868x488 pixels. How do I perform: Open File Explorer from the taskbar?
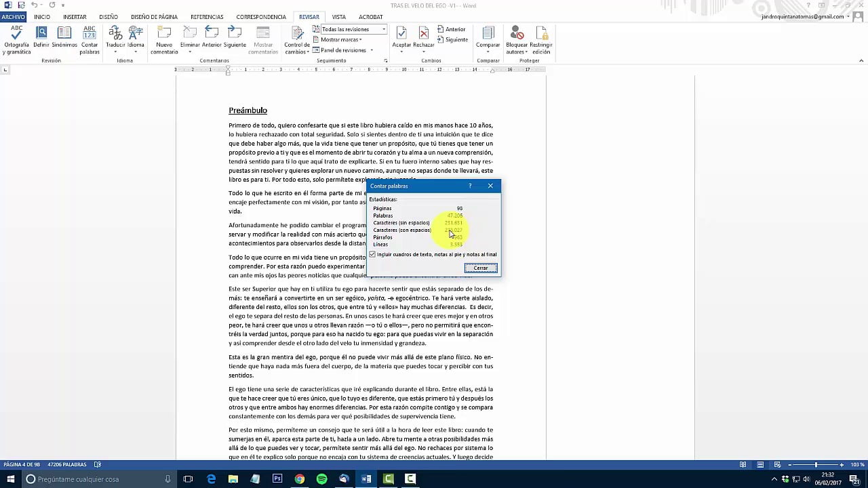pyautogui.click(x=233, y=479)
